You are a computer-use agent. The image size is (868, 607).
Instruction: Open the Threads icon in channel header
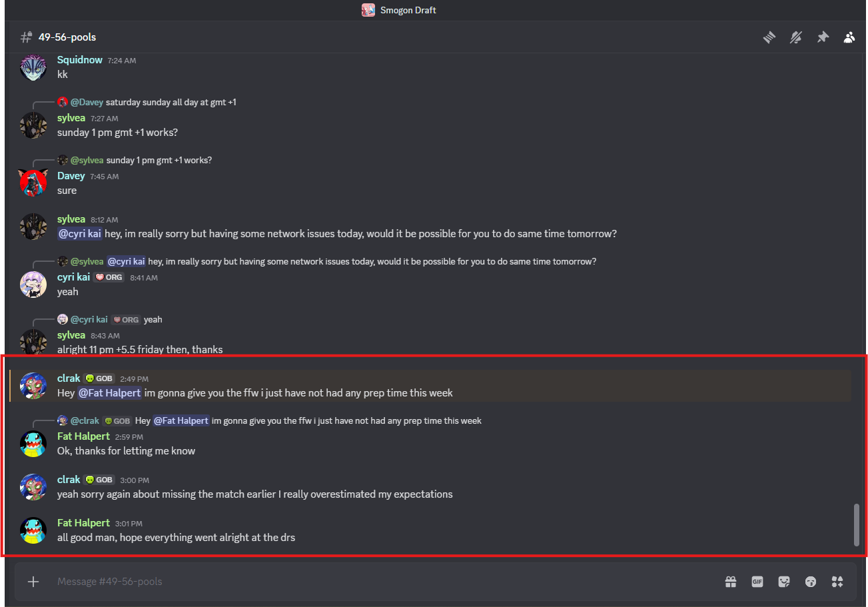click(769, 37)
